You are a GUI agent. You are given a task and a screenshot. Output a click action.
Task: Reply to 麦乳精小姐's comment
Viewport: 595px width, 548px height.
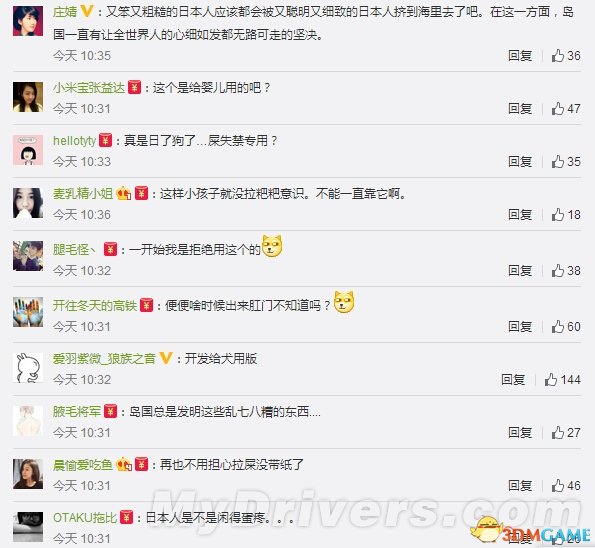520,215
